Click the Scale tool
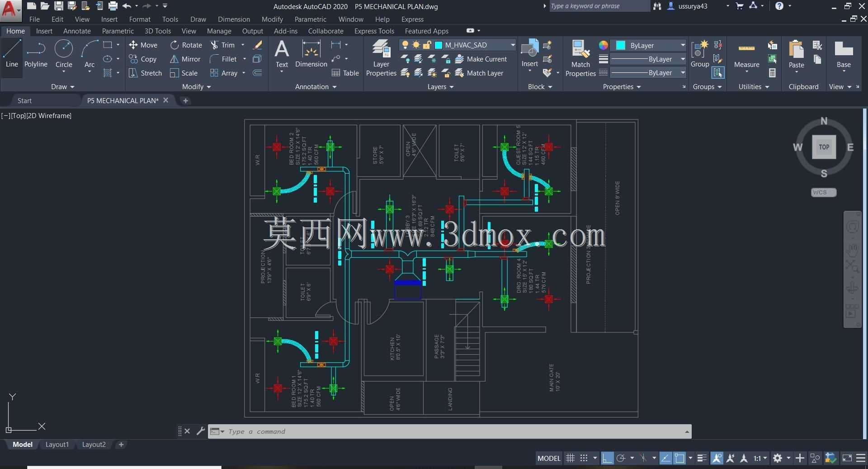 click(184, 73)
